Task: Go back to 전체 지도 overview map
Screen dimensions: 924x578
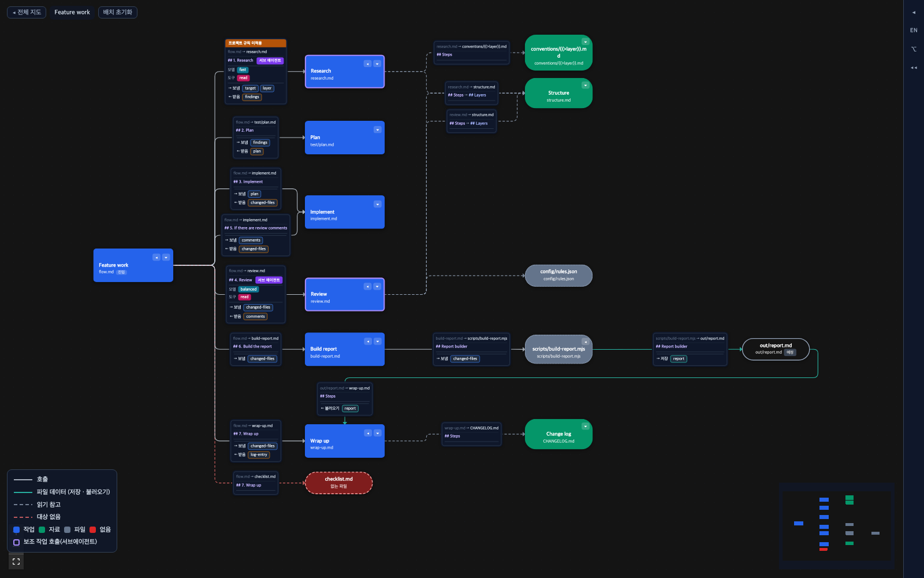Action: pyautogui.click(x=27, y=12)
